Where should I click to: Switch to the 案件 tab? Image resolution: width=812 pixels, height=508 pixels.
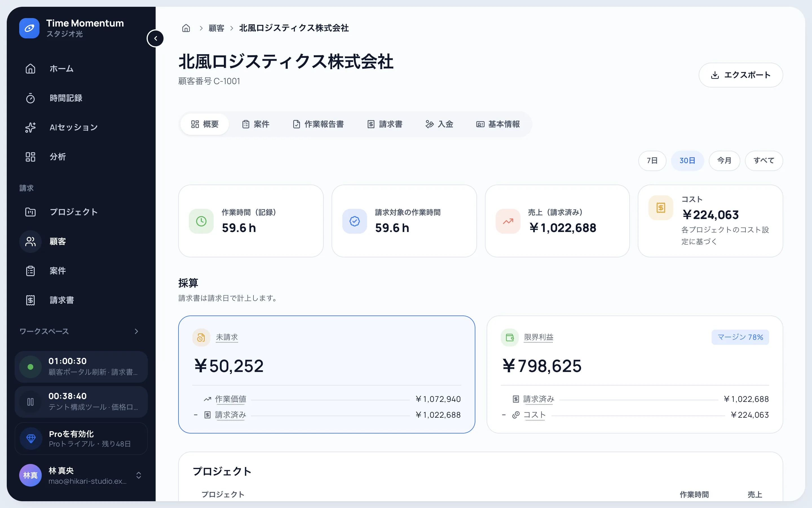(256, 124)
